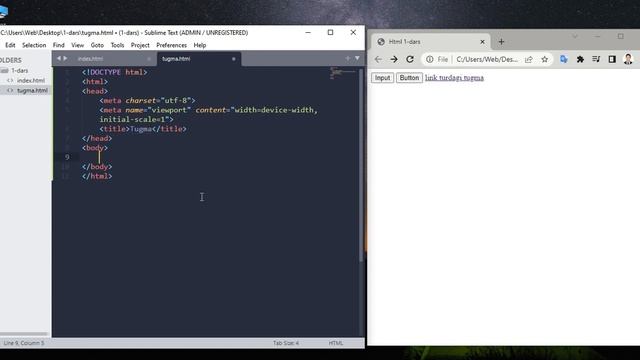This screenshot has height=360, width=640.
Task: Click the title tag line in editor
Action: tap(143, 129)
